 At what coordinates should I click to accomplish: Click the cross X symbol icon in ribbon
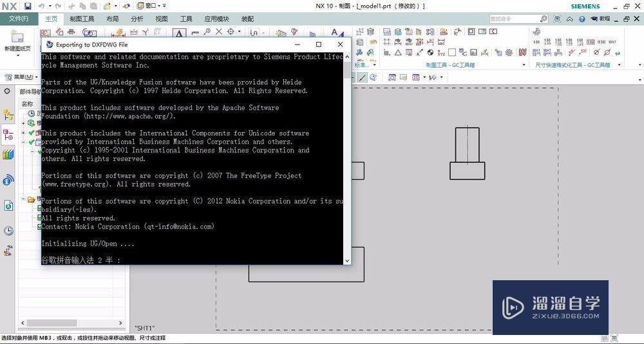tap(219, 32)
